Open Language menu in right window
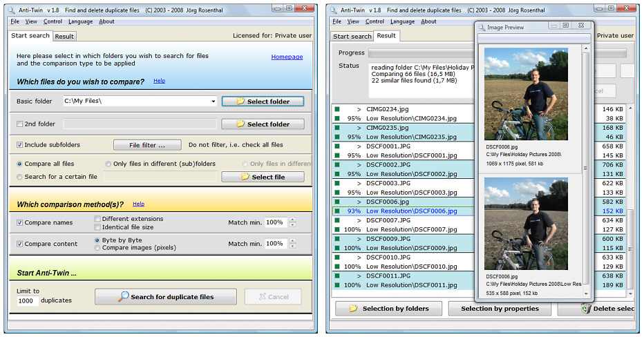Image resolution: width=644 pixels, height=337 pixels. 402,21
